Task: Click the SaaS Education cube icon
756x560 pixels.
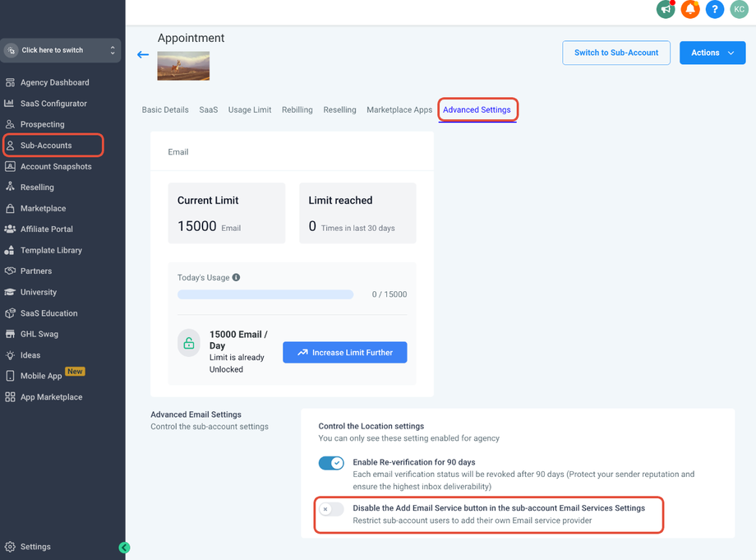Action: click(10, 313)
